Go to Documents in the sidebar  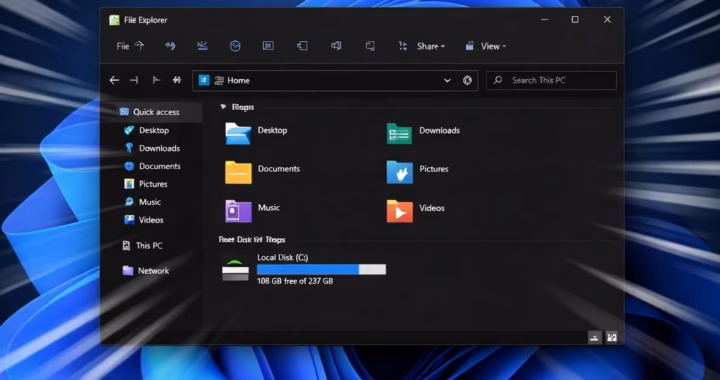152,166
